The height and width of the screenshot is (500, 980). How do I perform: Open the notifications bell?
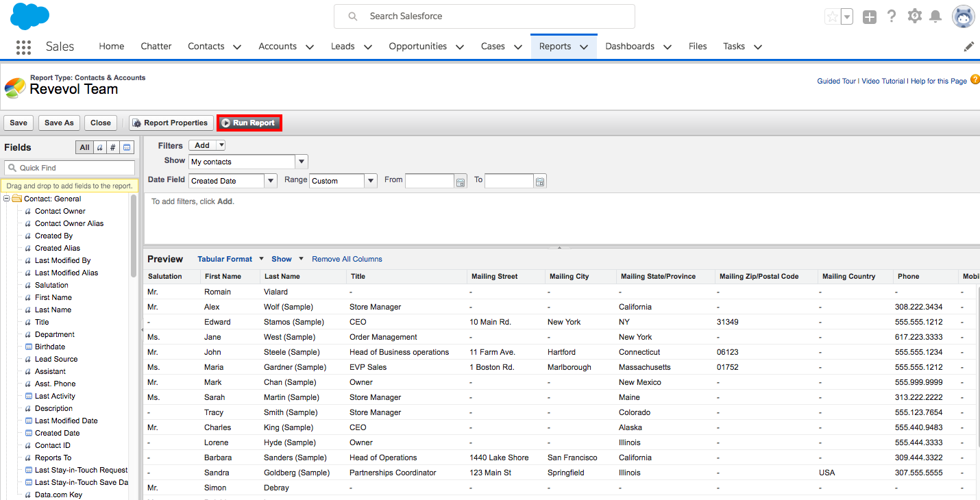tap(935, 16)
